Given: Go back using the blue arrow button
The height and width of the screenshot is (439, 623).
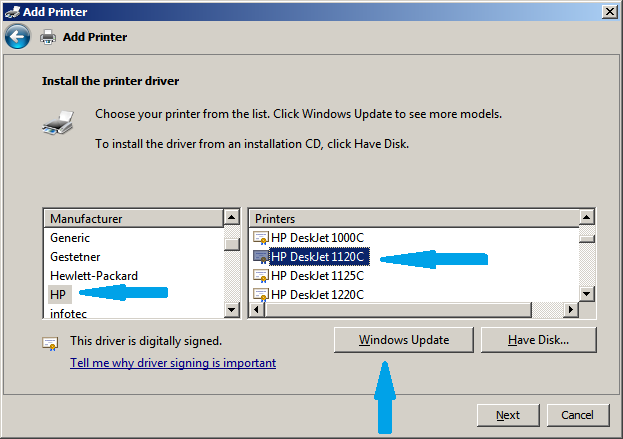Looking at the screenshot, I should pos(17,37).
